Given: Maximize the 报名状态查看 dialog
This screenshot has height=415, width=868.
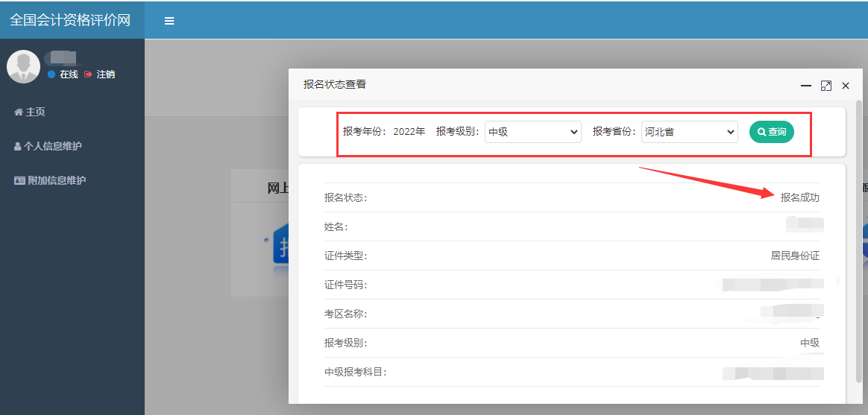Looking at the screenshot, I should (x=826, y=86).
